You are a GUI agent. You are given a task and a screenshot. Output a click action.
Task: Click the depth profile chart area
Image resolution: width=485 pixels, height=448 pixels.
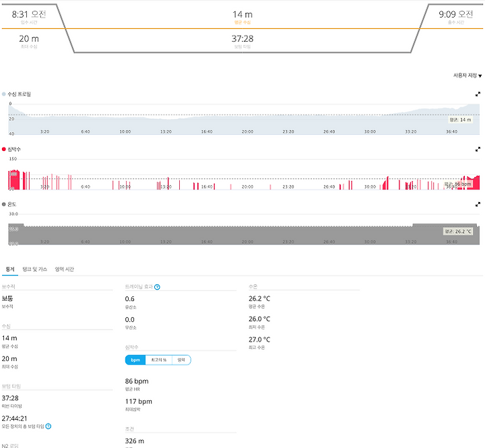pos(244,119)
